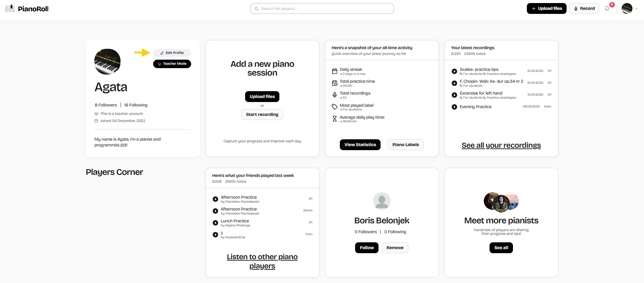
Task: Open View Statistics
Action: [x=360, y=145]
